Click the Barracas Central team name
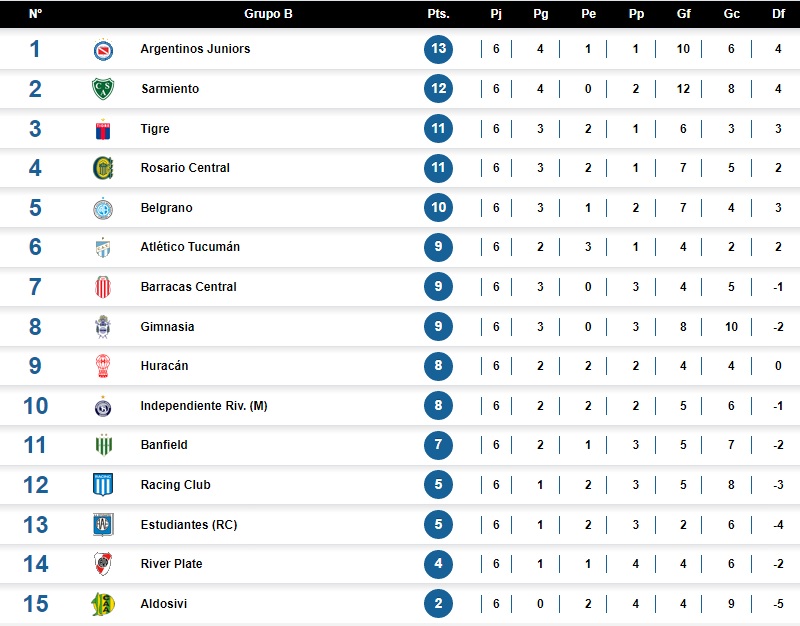 (189, 287)
